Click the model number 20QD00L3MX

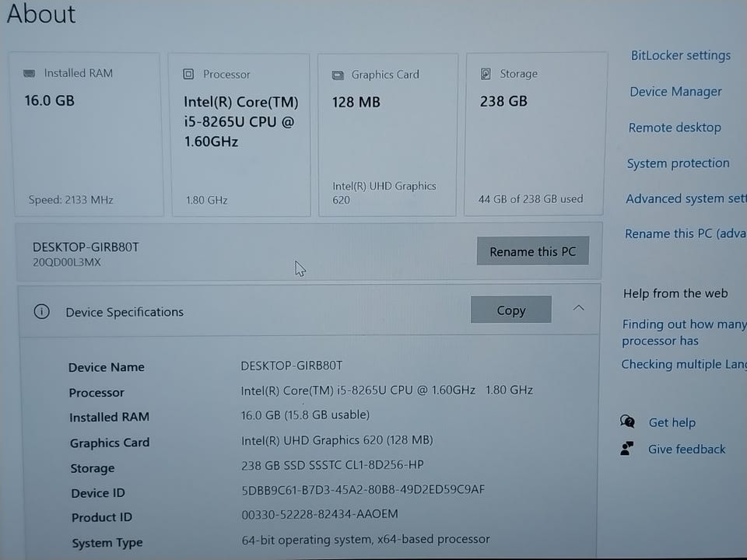67,262
